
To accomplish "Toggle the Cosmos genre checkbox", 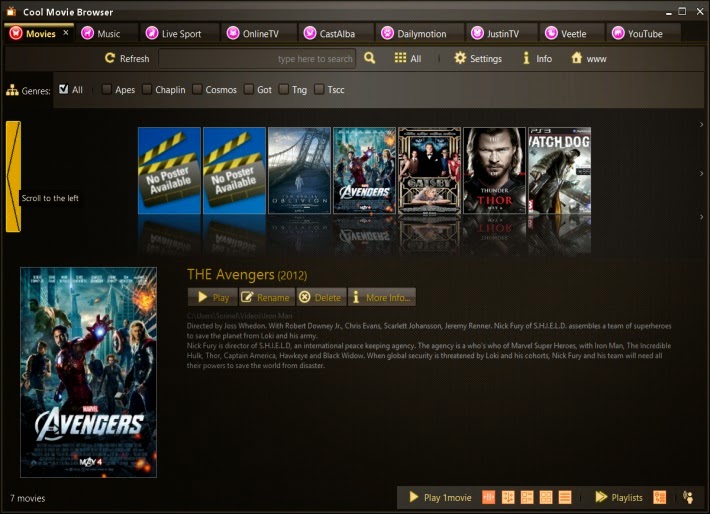I will coord(197,89).
